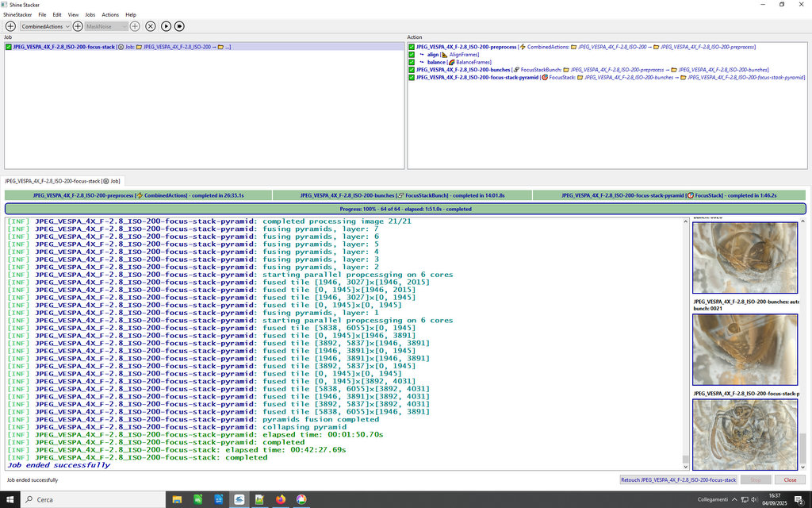Image resolution: width=812 pixels, height=508 pixels.
Task: Open the ShineStacker menu
Action: click(17, 15)
